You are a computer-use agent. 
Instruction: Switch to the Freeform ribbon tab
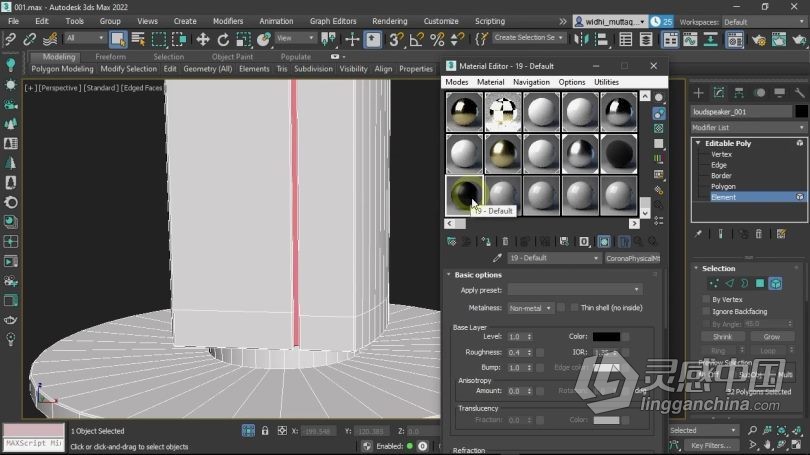(110, 57)
